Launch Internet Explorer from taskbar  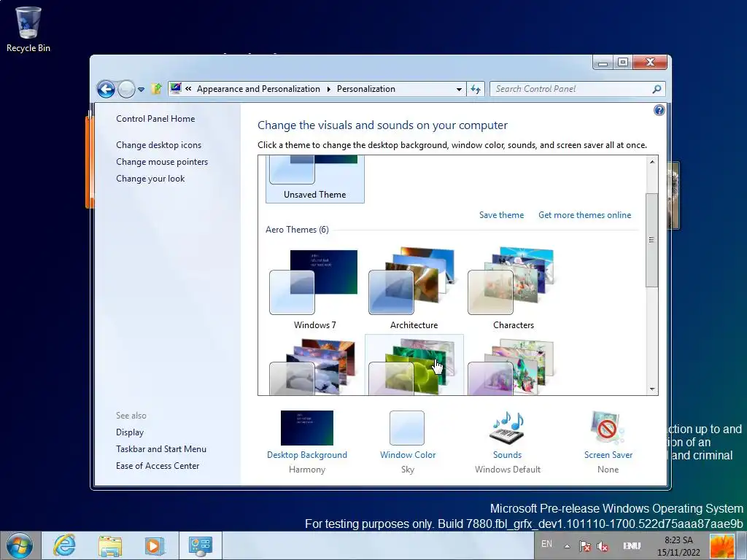click(64, 545)
